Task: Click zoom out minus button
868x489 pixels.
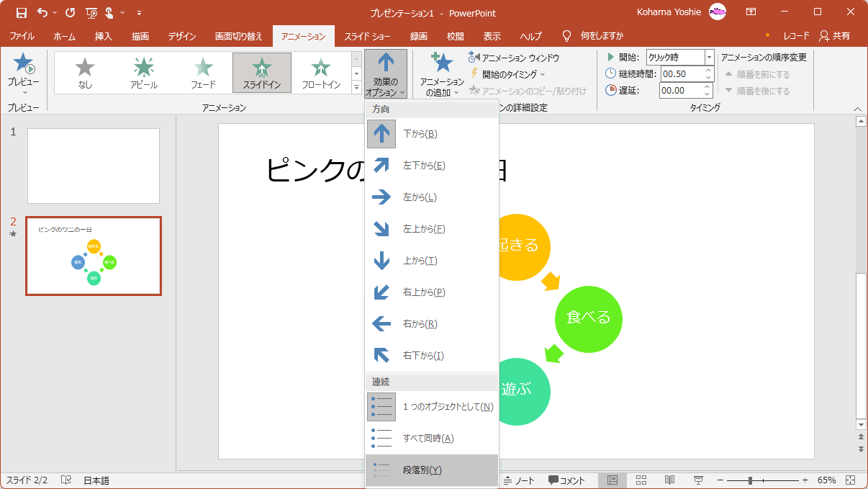Action: [x=720, y=480]
